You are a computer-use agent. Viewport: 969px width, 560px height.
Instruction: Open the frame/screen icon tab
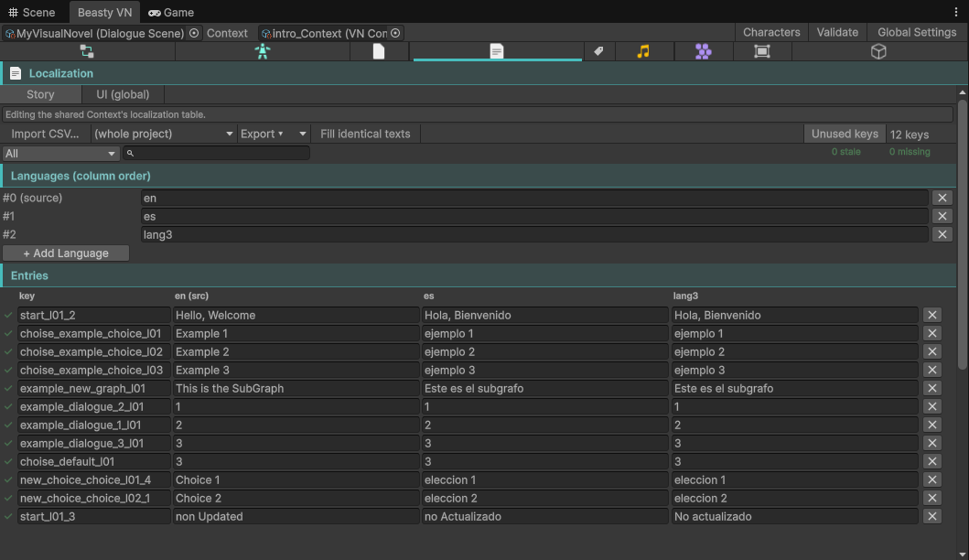pyautogui.click(x=762, y=51)
